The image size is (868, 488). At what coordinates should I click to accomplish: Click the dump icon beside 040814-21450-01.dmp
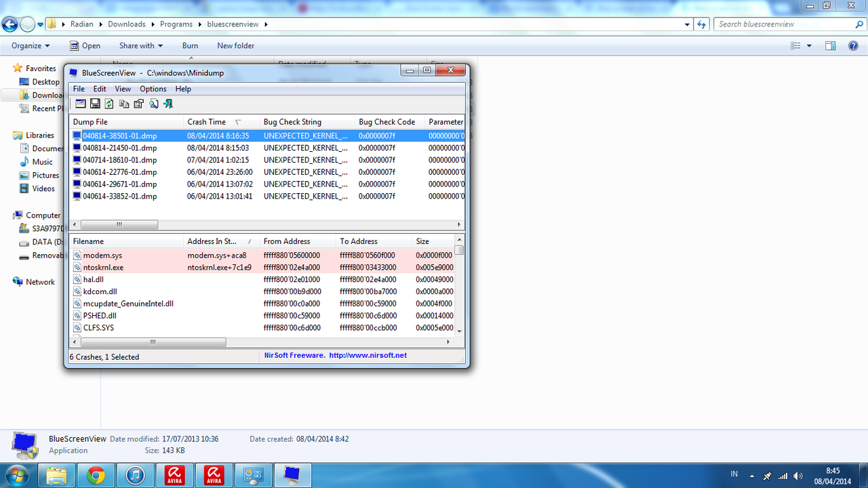click(77, 148)
